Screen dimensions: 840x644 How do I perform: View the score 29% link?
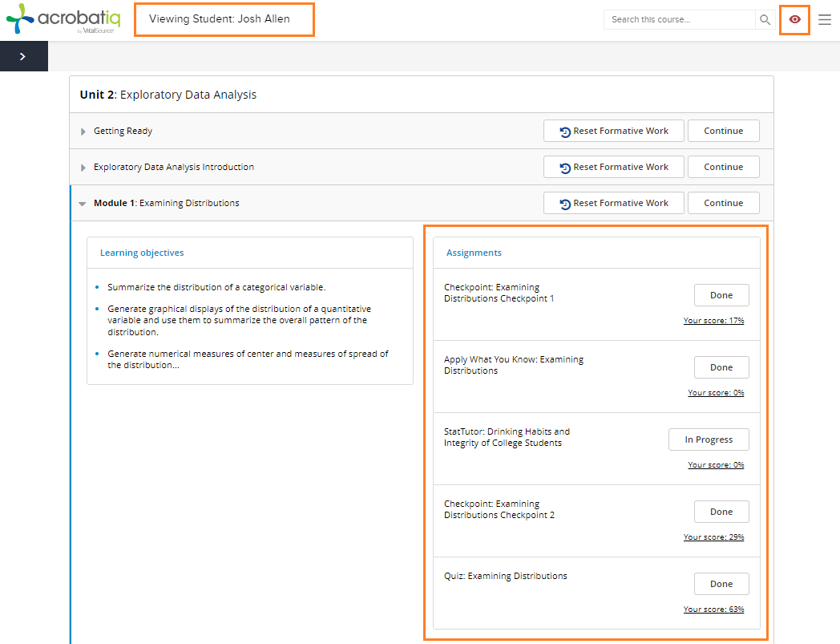[713, 537]
